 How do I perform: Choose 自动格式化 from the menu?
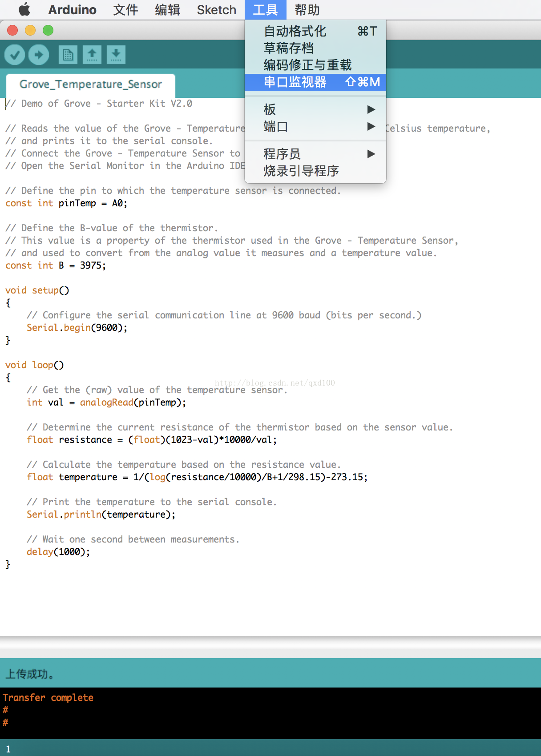315,31
